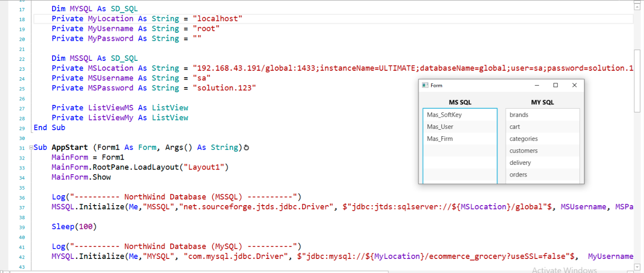
Task: Click the MS SQL column heading label
Action: point(460,102)
